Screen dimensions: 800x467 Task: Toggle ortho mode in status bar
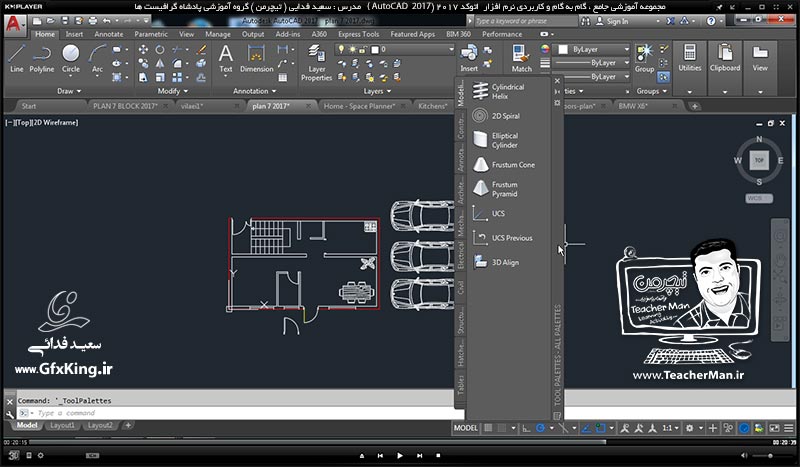(527, 428)
